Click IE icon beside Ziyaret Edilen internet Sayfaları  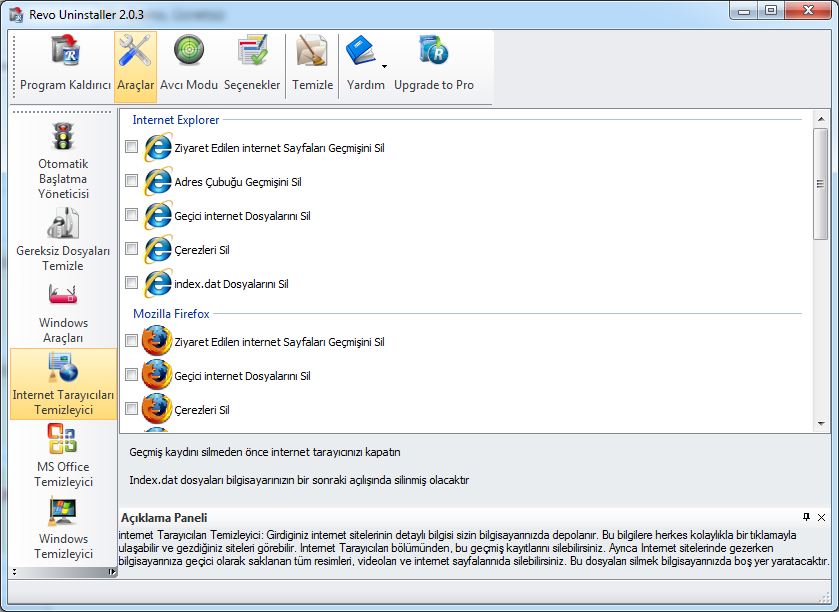pos(158,147)
